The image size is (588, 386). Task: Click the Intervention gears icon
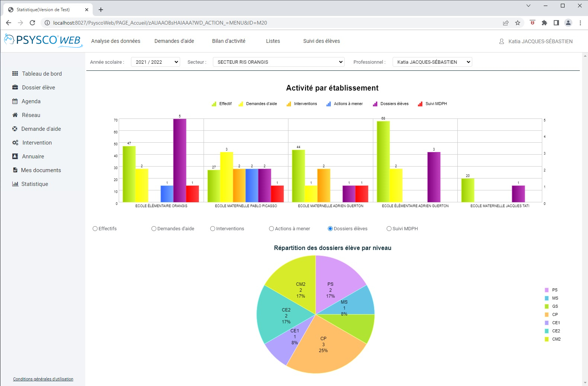click(15, 143)
